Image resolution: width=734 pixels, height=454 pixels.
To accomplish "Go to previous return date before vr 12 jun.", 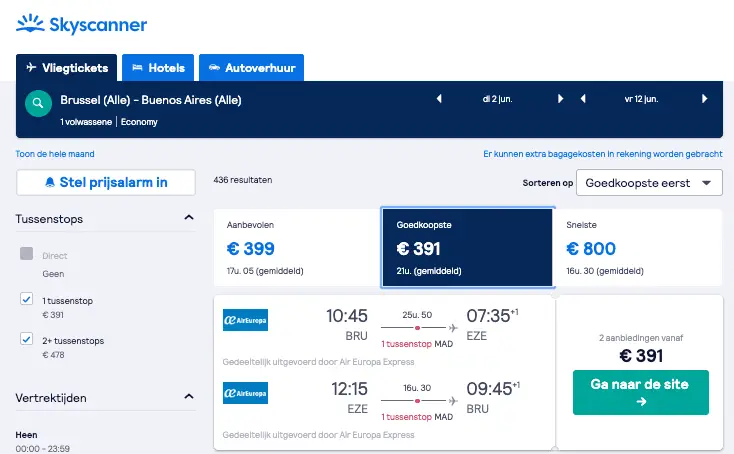I will click(x=583, y=99).
